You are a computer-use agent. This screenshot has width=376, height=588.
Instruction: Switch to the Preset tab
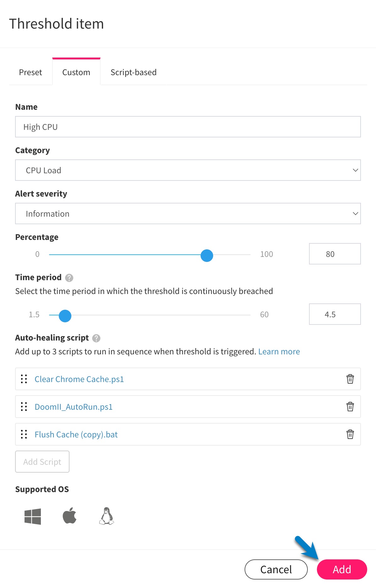pyautogui.click(x=30, y=72)
